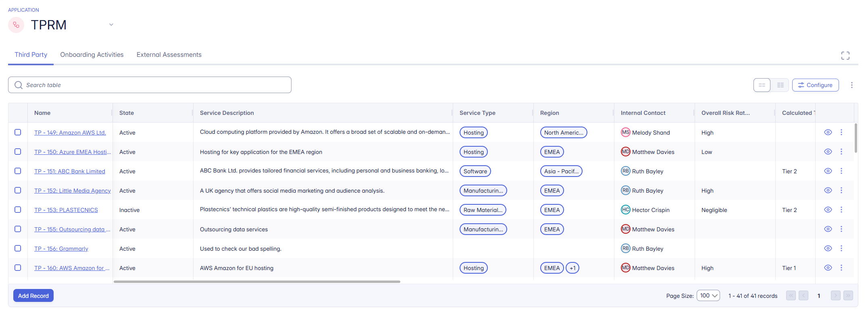Image resolution: width=868 pixels, height=318 pixels.
Task: Open the Page Size 100 dropdown
Action: coord(708,295)
